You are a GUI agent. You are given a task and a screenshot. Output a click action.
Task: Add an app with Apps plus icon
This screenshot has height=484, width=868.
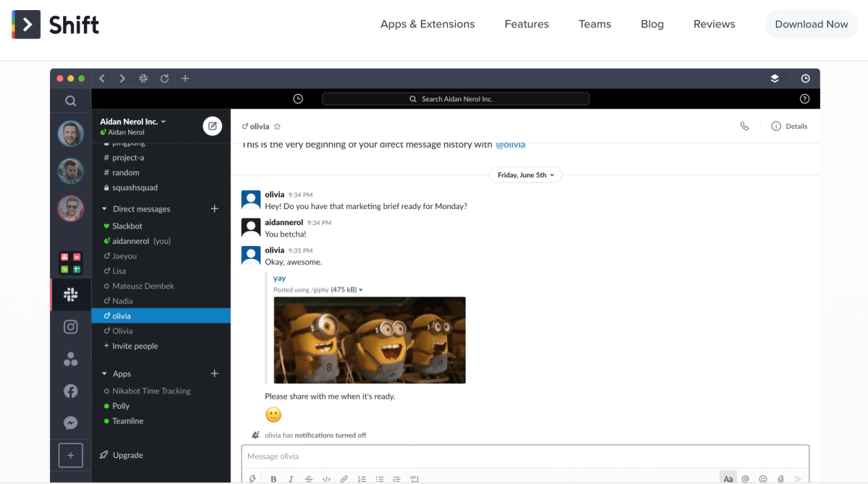click(214, 373)
